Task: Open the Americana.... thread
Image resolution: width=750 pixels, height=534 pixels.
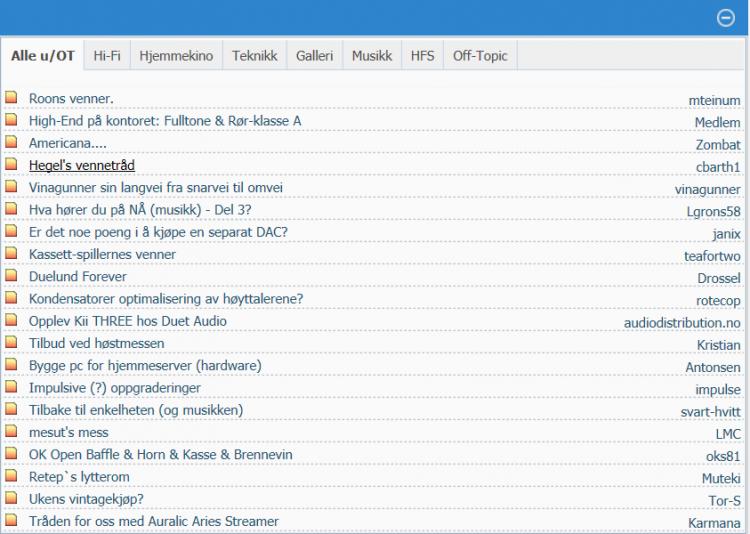Action: coord(67,143)
